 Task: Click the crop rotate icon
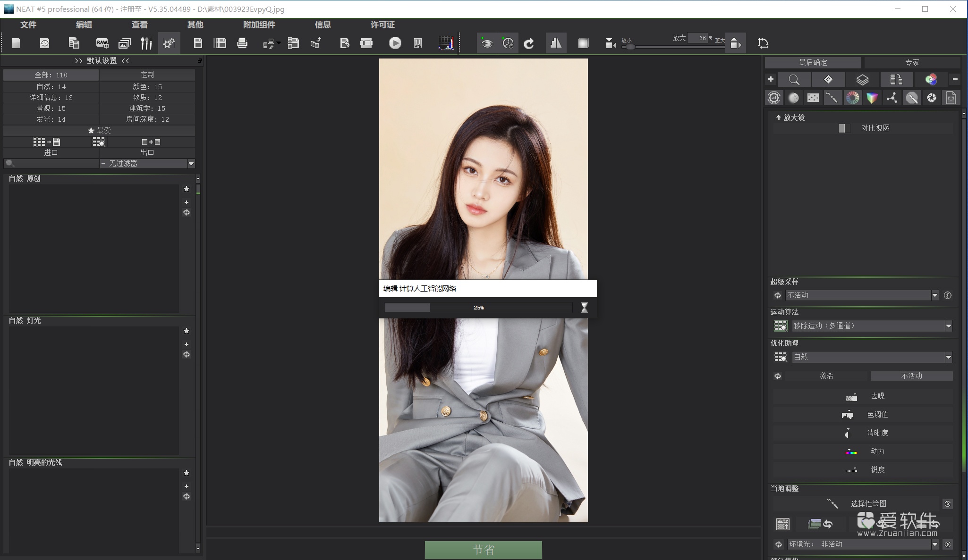tap(763, 43)
